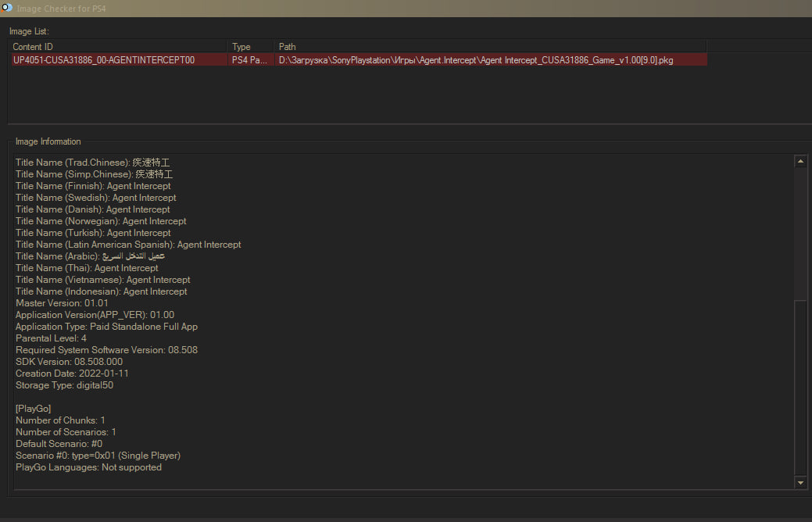Click the Default Scenario: #0 line
Viewport: 812px width, 522px height.
tap(59, 444)
